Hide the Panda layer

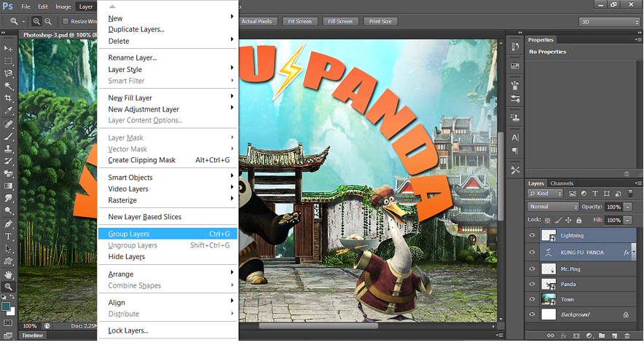point(533,284)
